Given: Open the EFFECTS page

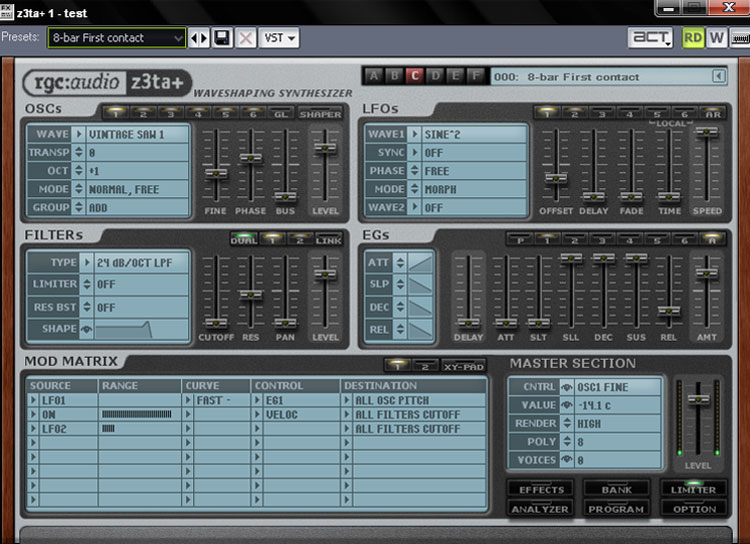Looking at the screenshot, I should pos(539,489).
